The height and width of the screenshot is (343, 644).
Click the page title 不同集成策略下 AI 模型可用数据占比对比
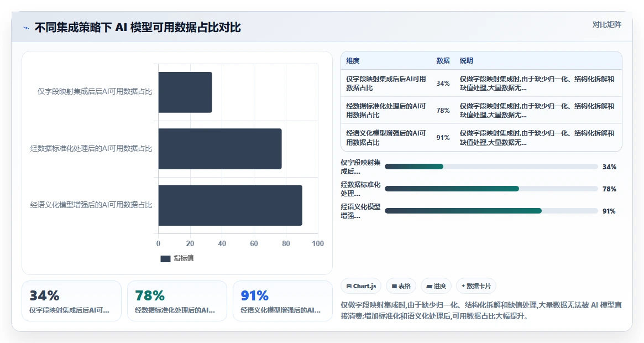[138, 28]
